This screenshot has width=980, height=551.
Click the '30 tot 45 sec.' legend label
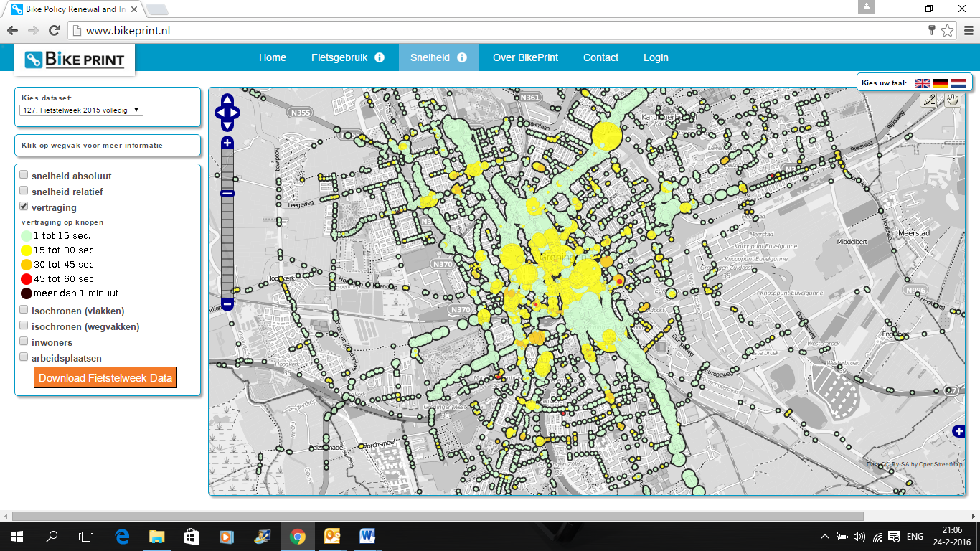click(x=65, y=265)
